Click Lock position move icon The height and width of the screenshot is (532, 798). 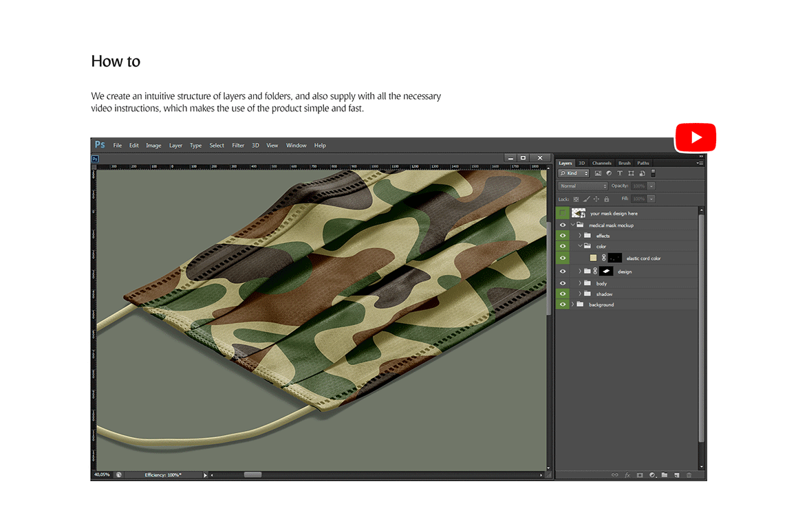(596, 199)
